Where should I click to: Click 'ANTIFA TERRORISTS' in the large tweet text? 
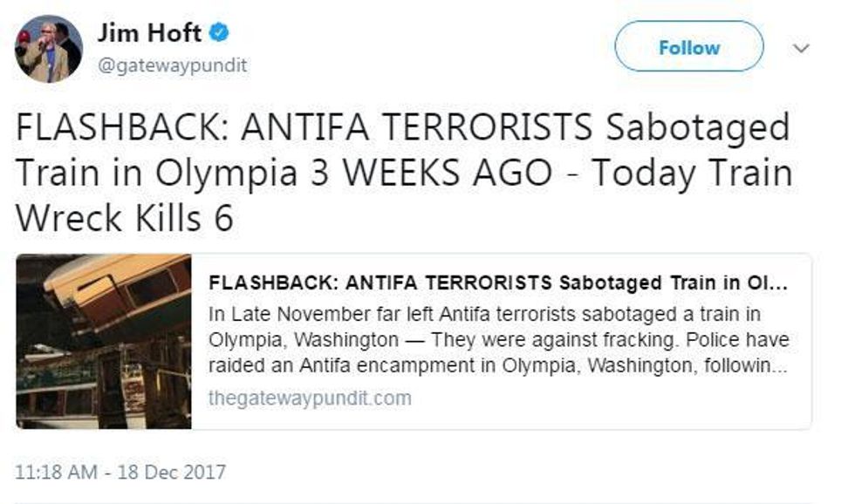pyautogui.click(x=417, y=126)
